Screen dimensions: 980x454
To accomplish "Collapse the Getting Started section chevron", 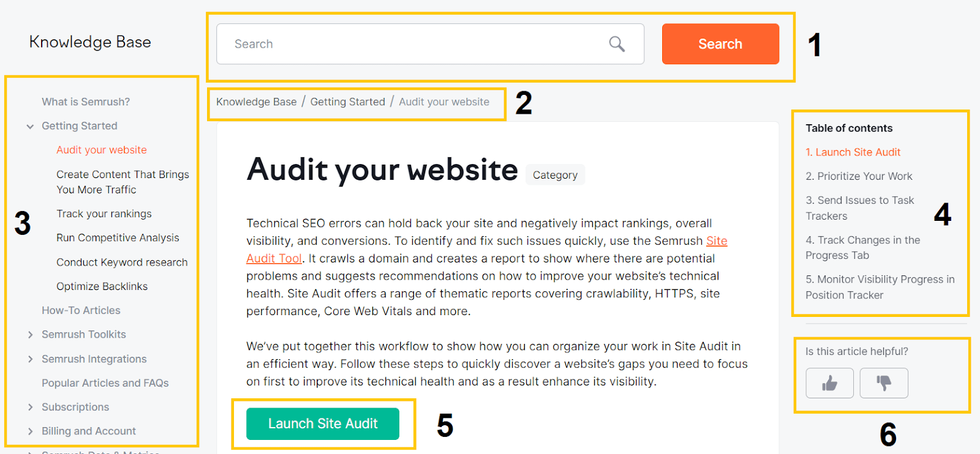I will 30,127.
